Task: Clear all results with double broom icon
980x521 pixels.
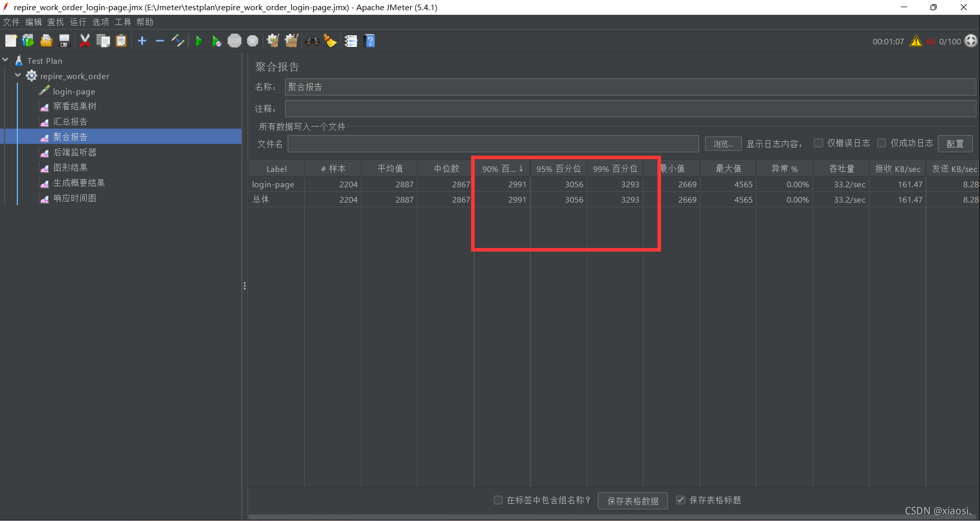Action: 291,41
